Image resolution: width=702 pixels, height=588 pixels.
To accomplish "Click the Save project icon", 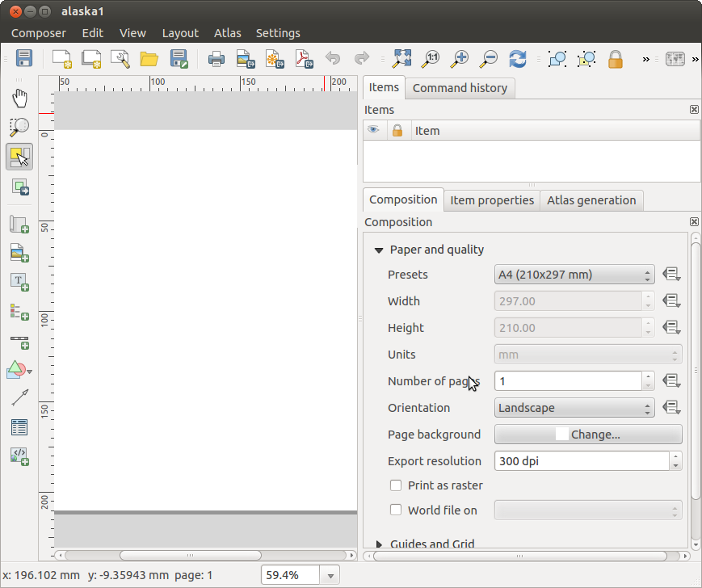I will (24, 59).
